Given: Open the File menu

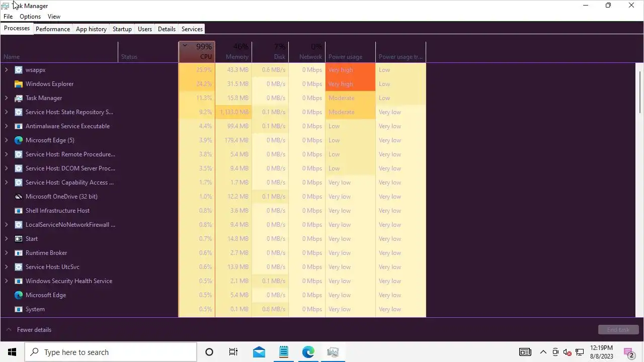Looking at the screenshot, I should pyautogui.click(x=8, y=17).
